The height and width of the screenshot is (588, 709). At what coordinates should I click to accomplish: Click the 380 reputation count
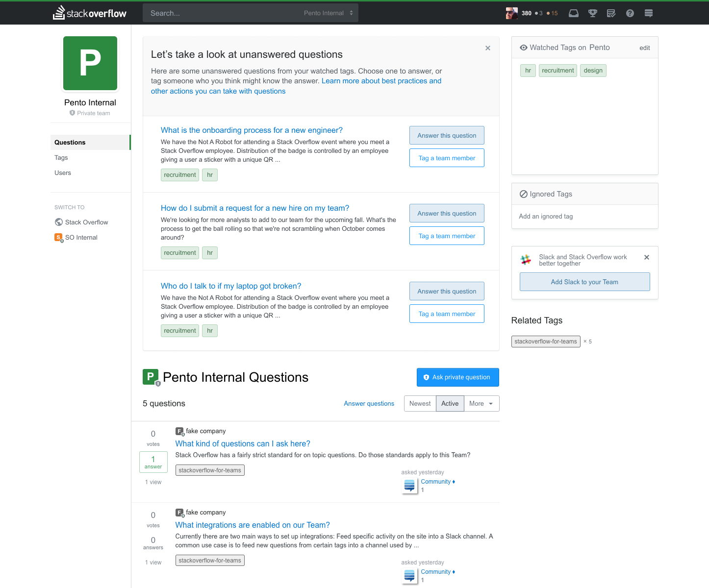(527, 13)
